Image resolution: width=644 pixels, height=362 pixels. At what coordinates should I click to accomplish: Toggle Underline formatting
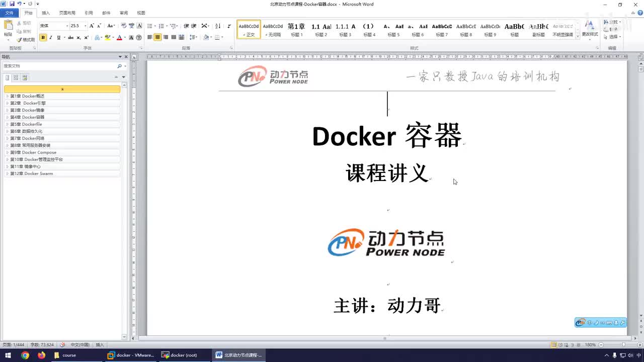click(58, 38)
